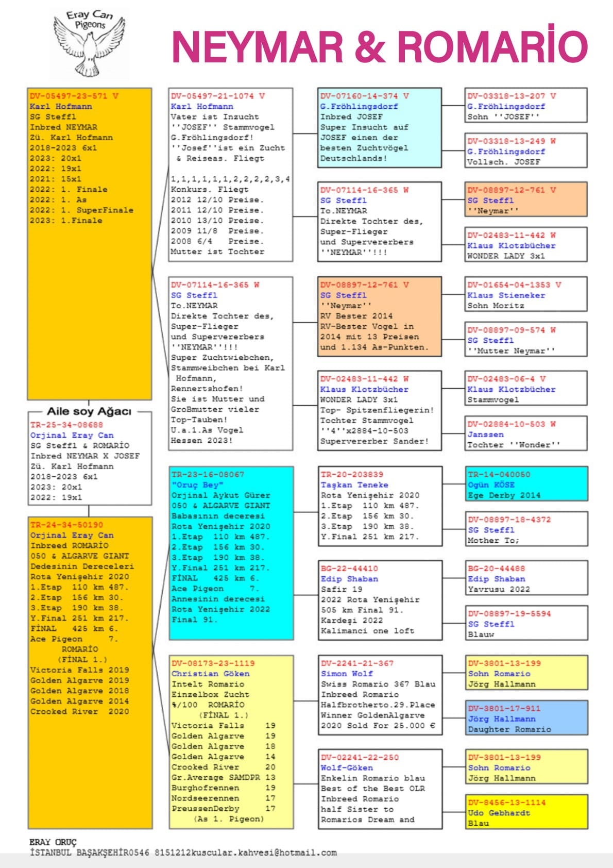Click the ERAY ORUÇ name in footer

(x=53, y=842)
